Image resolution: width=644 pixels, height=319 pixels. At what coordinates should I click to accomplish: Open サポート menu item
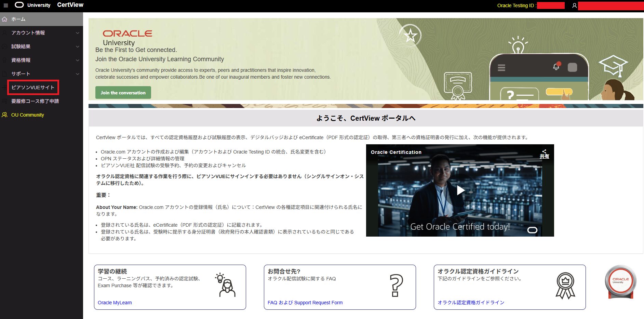click(x=41, y=74)
